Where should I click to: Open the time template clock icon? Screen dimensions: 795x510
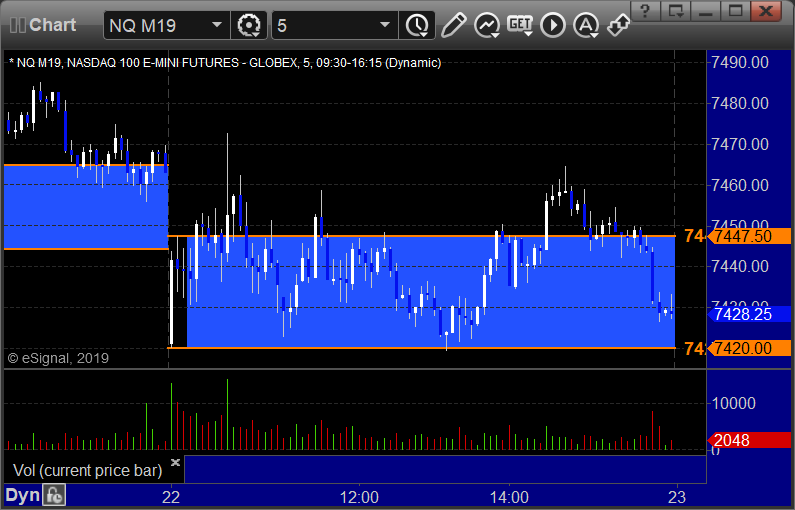pyautogui.click(x=417, y=25)
